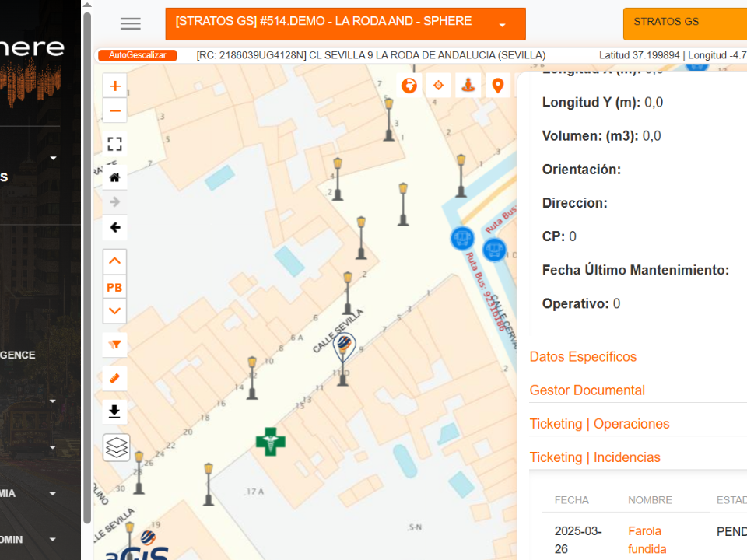This screenshot has width=747, height=560.
Task: Click the streetlamp near number 10
Action: (x=252, y=378)
